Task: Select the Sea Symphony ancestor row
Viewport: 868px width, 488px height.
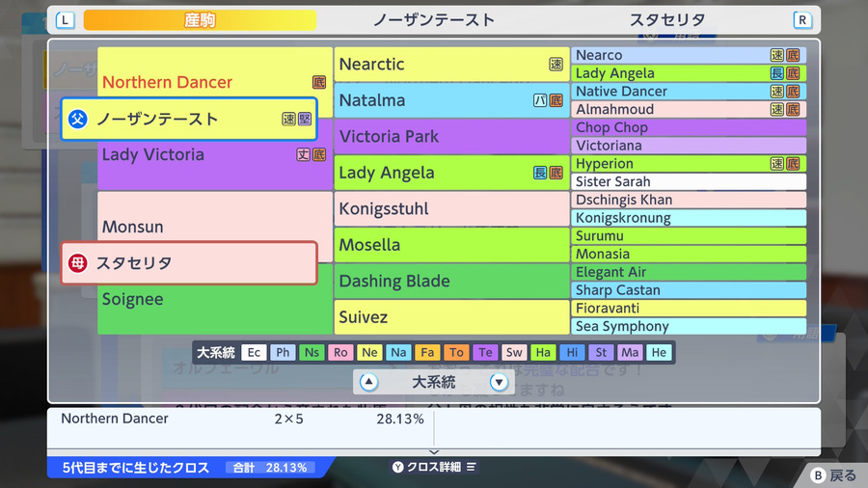Action: tap(689, 326)
